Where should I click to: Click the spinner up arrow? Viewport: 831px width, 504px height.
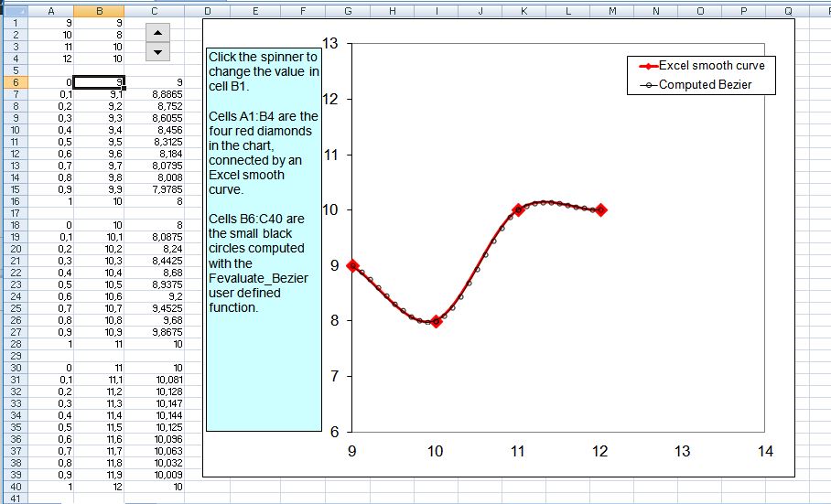point(158,32)
